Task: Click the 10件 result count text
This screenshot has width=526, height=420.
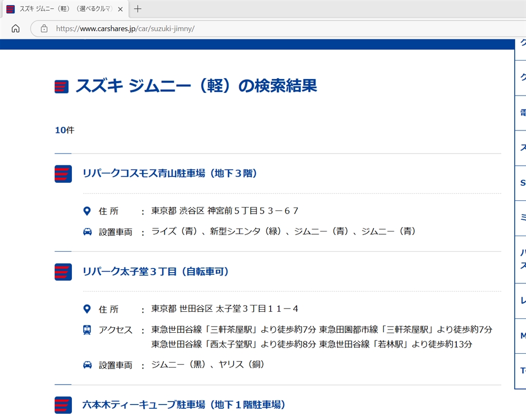Action: pyautogui.click(x=65, y=130)
